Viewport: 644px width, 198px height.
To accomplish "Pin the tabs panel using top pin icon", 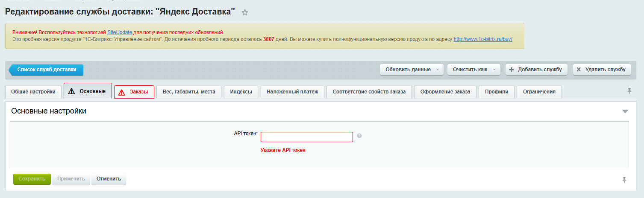I will [x=629, y=90].
